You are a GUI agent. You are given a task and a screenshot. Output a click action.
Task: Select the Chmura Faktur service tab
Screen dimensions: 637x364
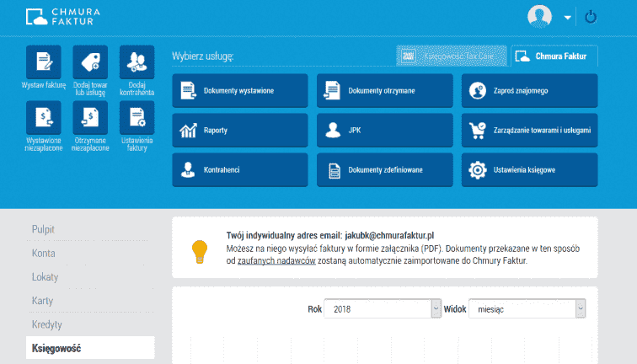[554, 56]
